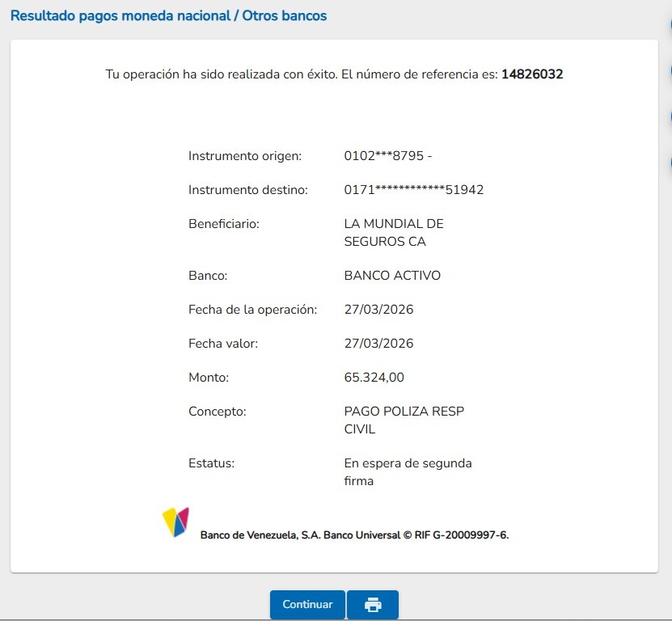Click the destination account ending in 51942

[413, 190]
